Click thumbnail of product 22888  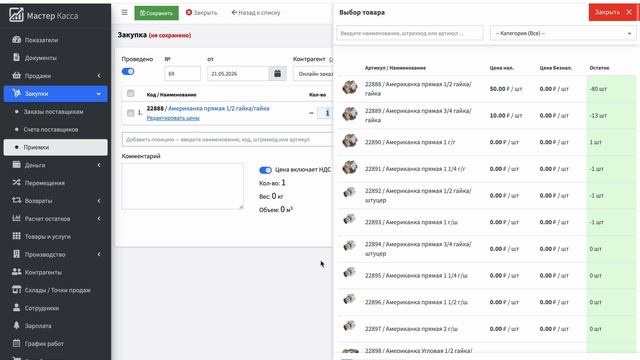point(350,87)
